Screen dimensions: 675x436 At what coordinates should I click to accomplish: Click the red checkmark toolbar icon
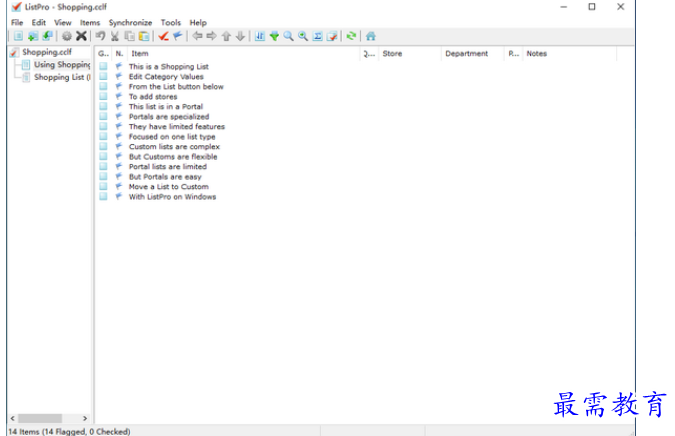tap(163, 36)
